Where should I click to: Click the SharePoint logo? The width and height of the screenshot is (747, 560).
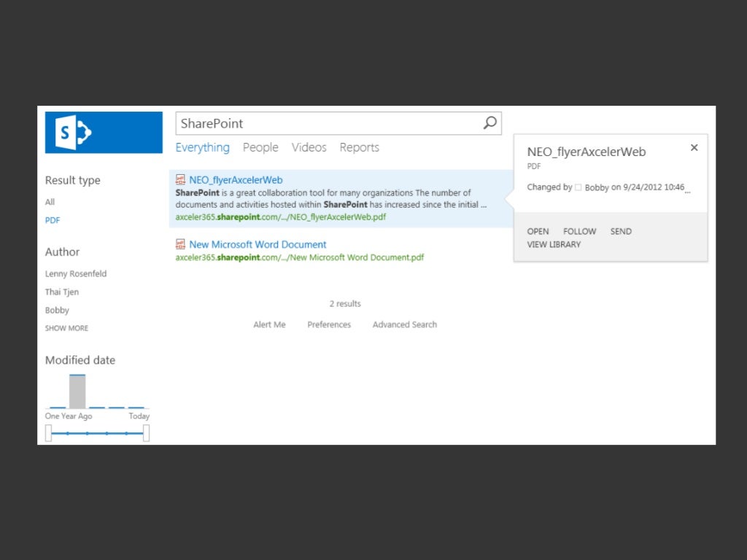click(104, 133)
